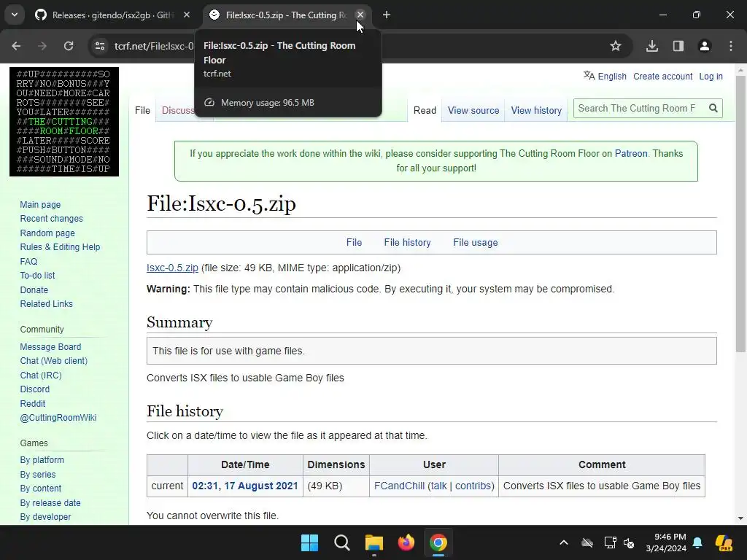Open FCandChill user page
Screen dimensions: 747x560
[x=399, y=486]
